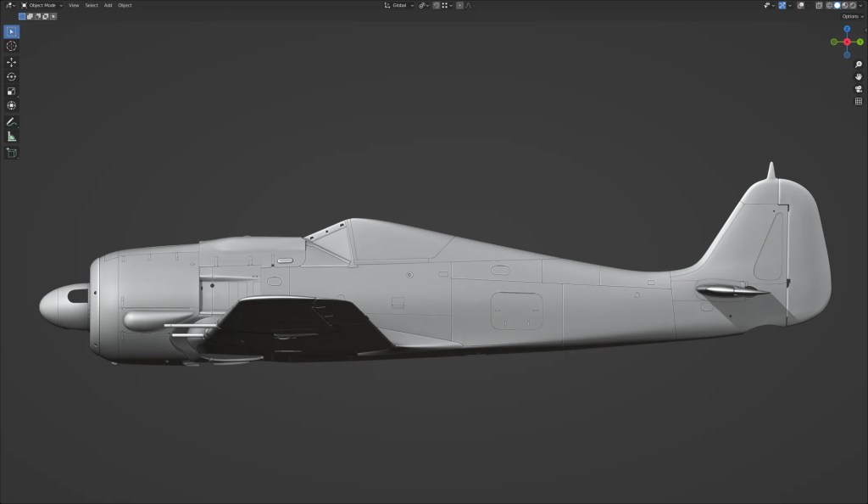Expand the Options dropdown

(x=852, y=16)
